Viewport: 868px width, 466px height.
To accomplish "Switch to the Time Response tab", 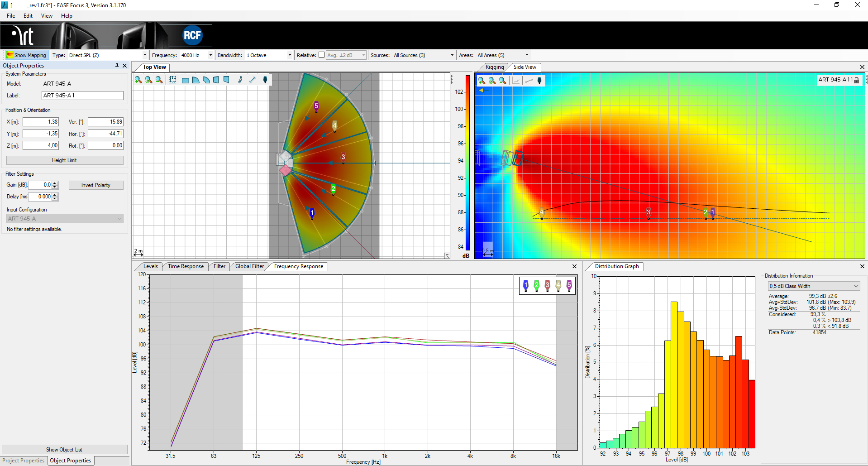I will click(x=186, y=266).
